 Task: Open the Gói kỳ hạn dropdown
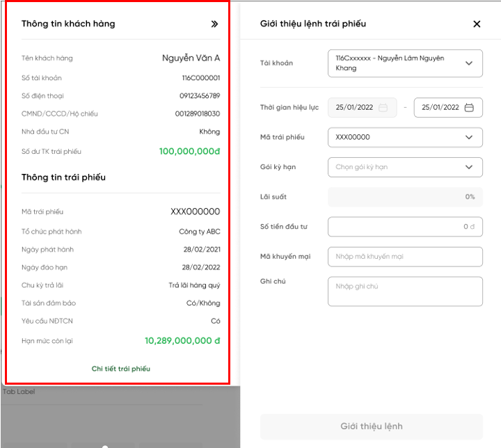pos(405,167)
